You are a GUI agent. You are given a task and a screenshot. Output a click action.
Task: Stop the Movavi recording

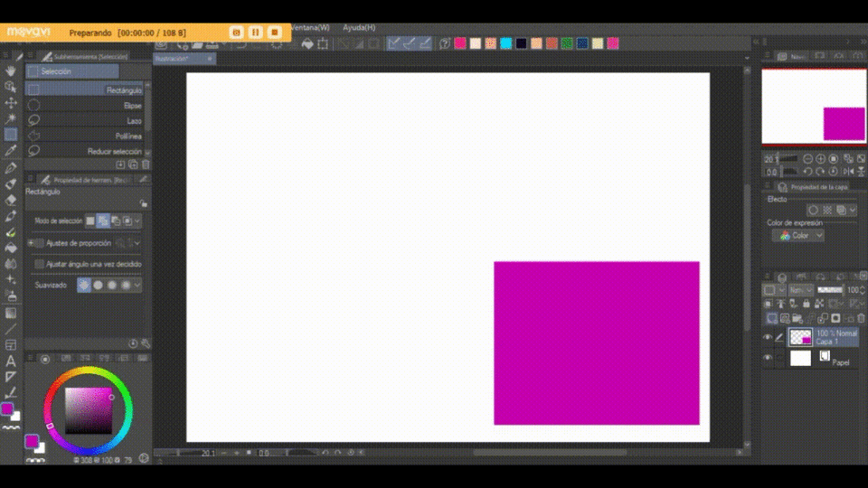click(x=275, y=33)
